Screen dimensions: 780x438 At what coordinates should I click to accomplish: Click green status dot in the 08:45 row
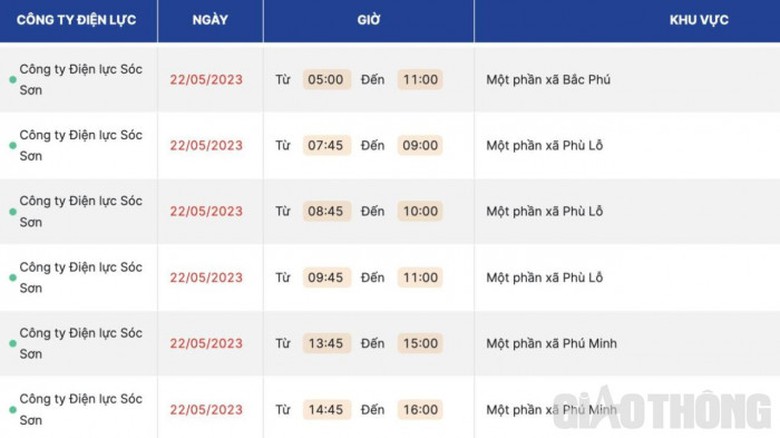(x=13, y=211)
